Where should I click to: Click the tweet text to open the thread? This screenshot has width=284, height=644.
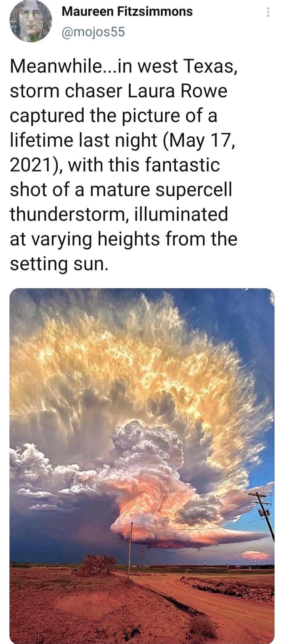(124, 165)
